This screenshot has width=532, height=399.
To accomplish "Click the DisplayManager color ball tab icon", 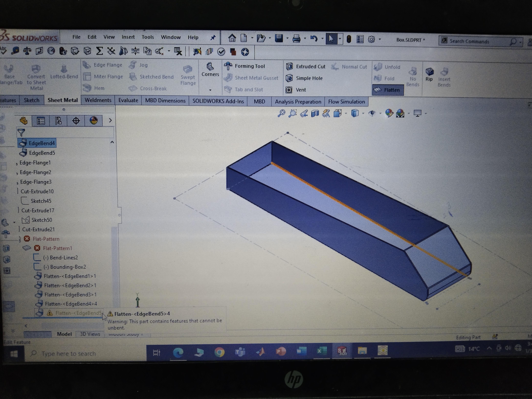I will point(94,120).
